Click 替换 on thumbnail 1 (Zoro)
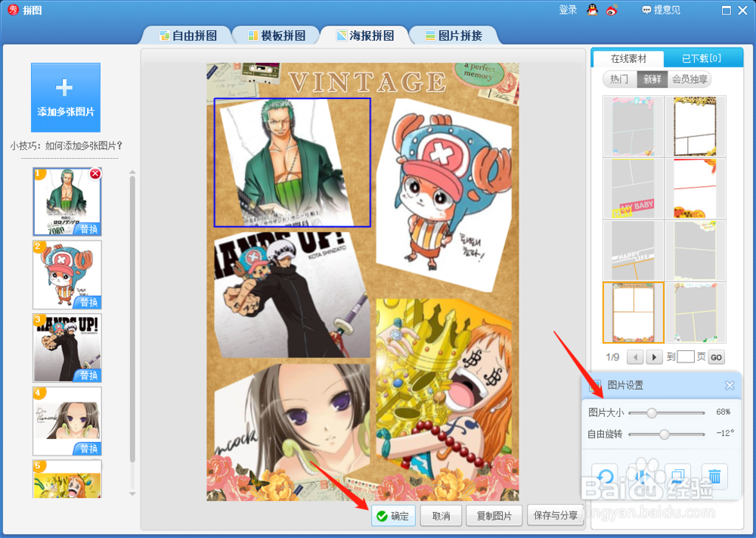756x538 pixels. (x=88, y=229)
